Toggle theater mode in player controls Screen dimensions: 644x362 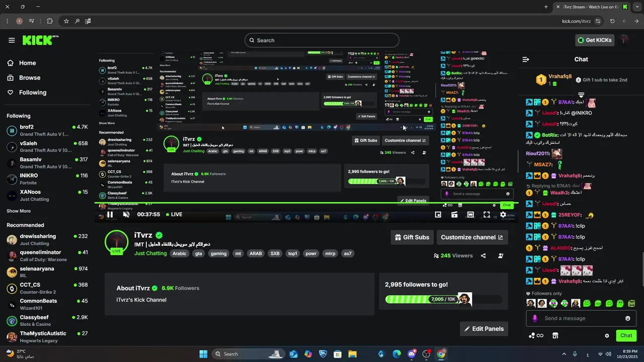point(470,215)
